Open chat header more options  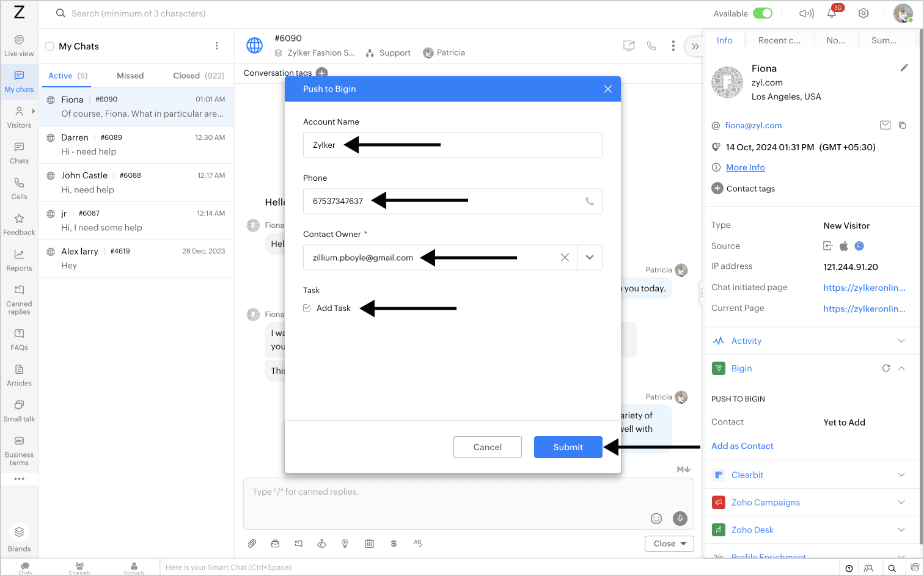pos(673,46)
